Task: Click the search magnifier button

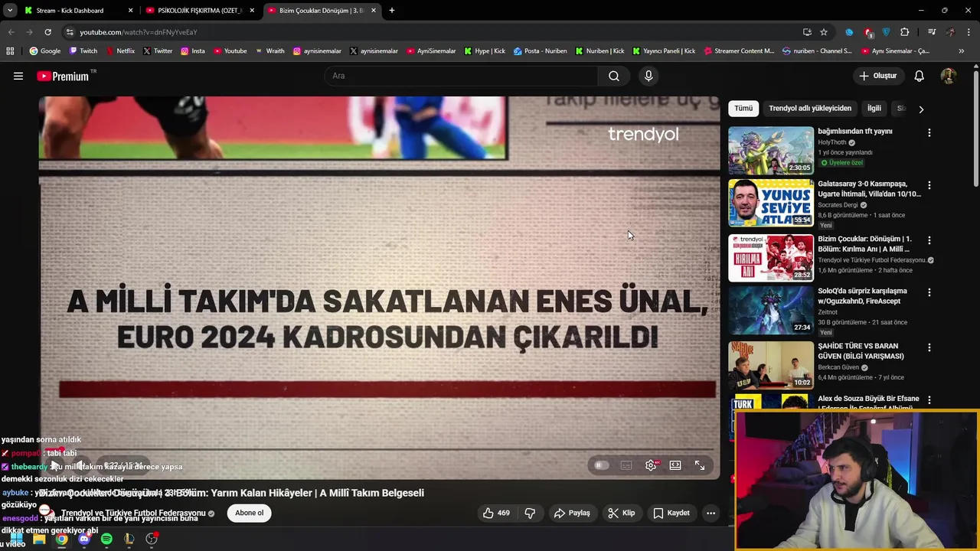Action: tap(614, 76)
